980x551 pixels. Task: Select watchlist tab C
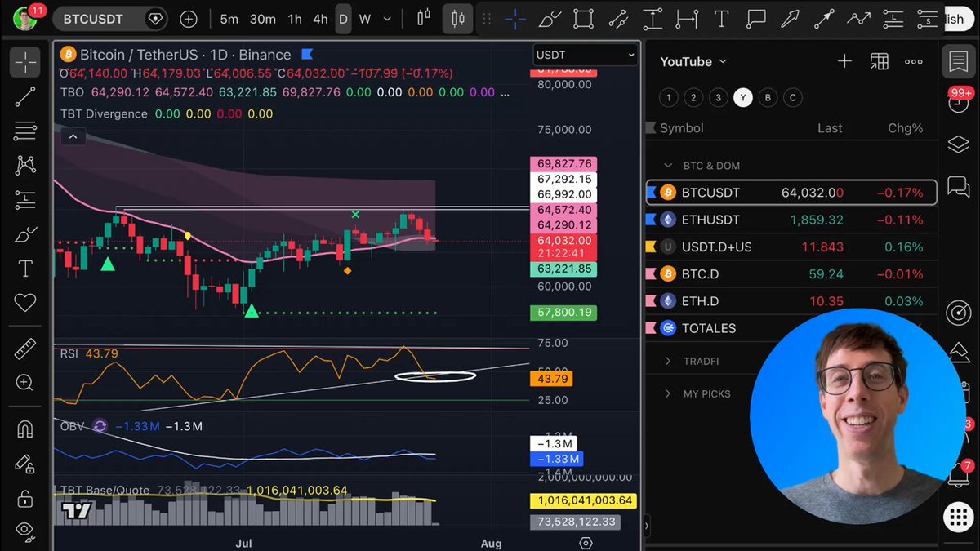pos(792,98)
